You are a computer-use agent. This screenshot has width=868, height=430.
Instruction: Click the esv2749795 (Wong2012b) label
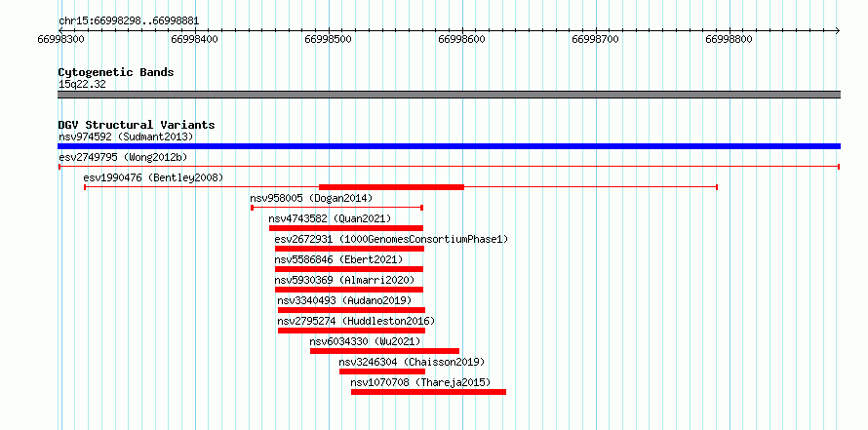pos(123,157)
